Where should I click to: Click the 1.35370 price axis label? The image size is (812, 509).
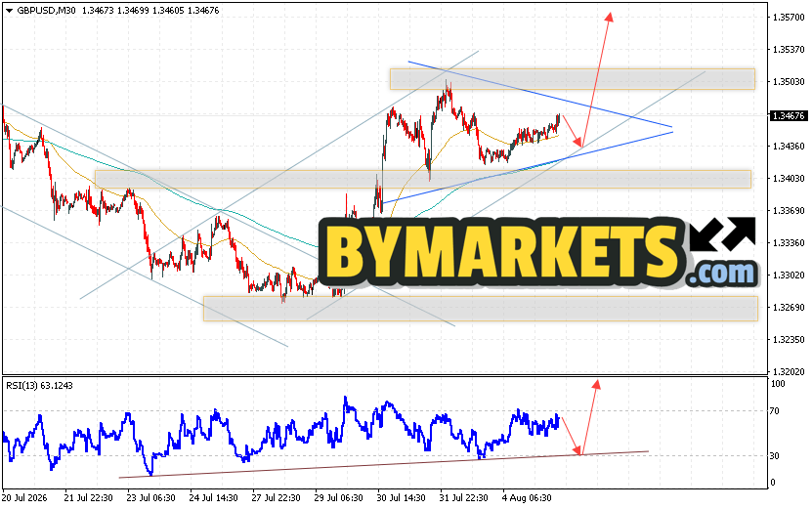789,50
